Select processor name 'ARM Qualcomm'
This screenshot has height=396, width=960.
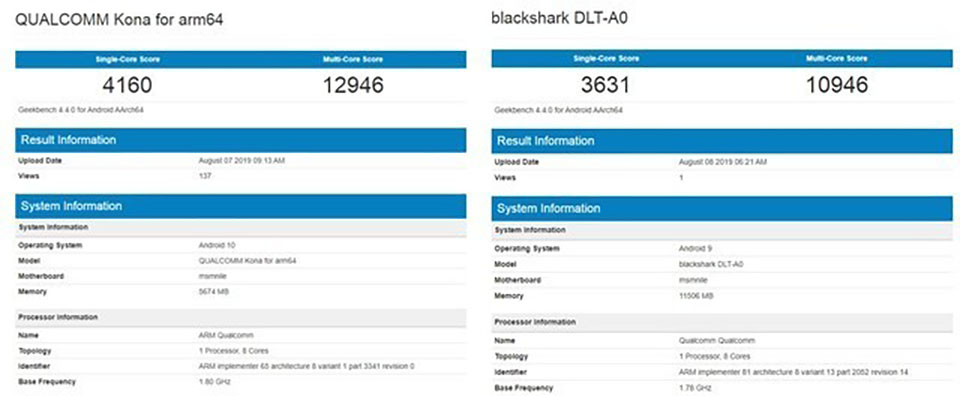[226, 335]
